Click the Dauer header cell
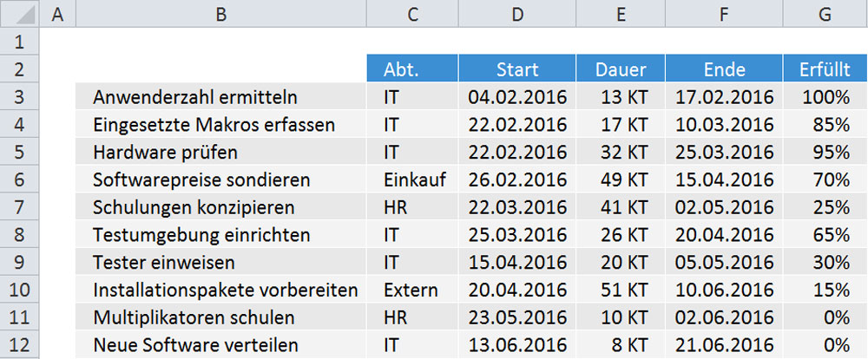The height and width of the screenshot is (359, 868). pyautogui.click(x=621, y=69)
